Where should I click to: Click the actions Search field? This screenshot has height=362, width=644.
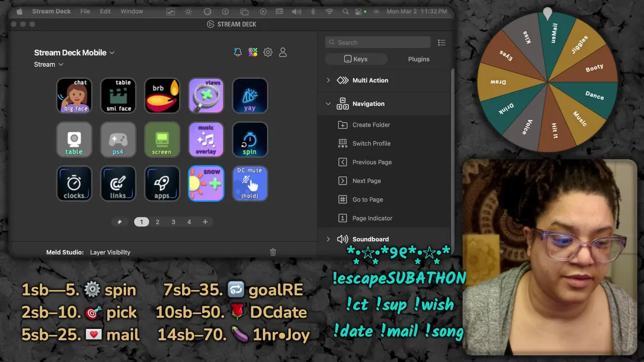tap(378, 43)
